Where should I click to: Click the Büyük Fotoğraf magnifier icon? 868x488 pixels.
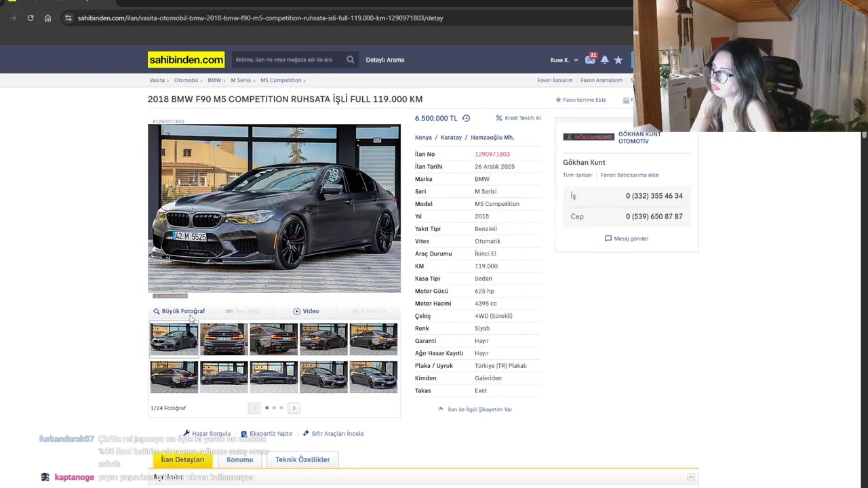(x=156, y=311)
